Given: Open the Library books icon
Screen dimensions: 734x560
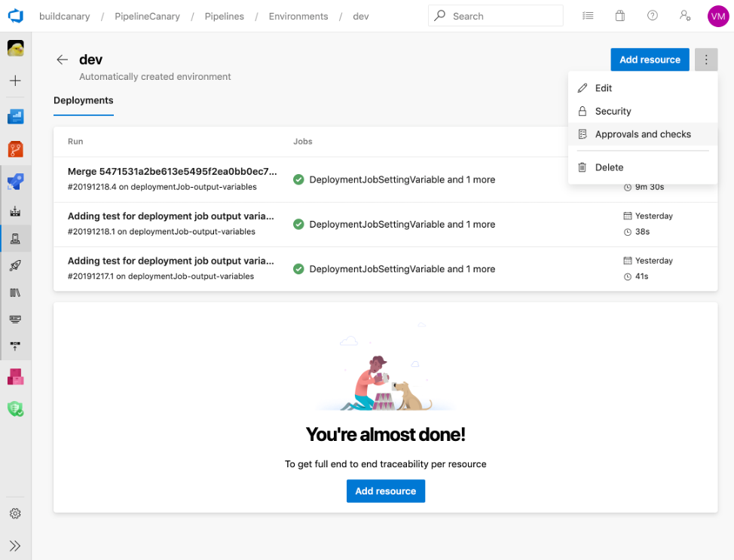Looking at the screenshot, I should coord(15,292).
